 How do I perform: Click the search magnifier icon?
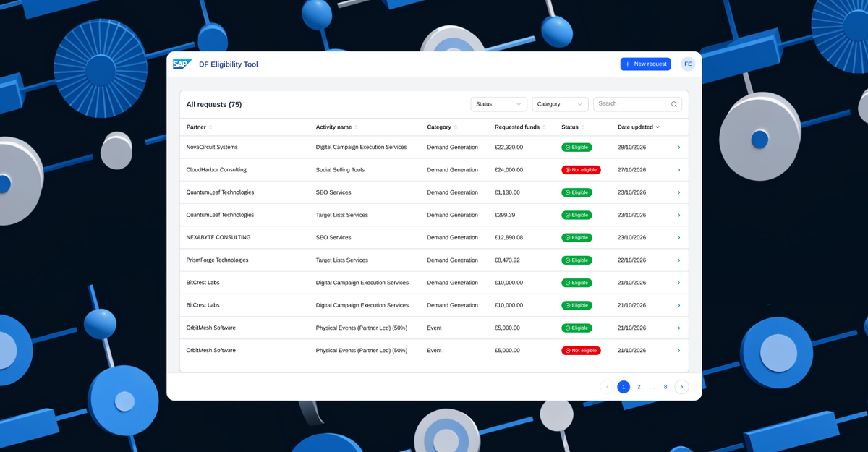point(674,104)
